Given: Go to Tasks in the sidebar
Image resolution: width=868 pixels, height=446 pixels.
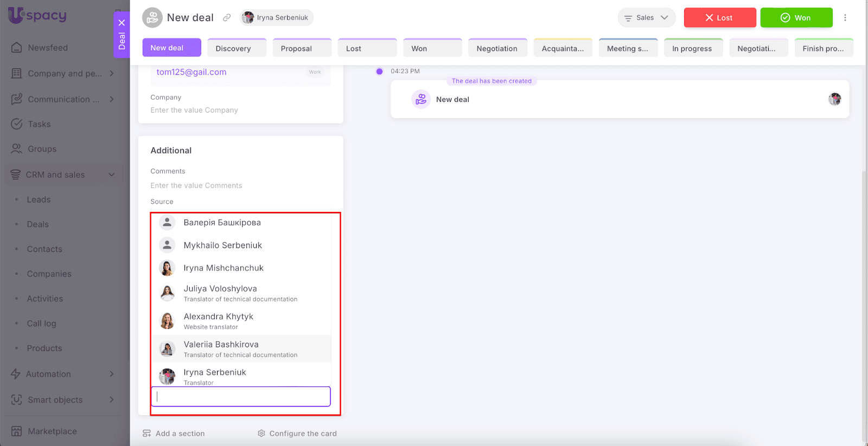Looking at the screenshot, I should point(39,124).
